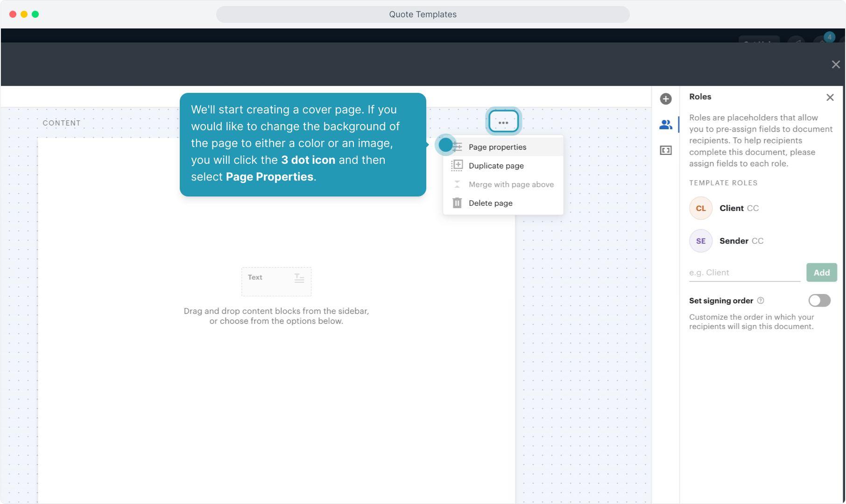Choose Duplicate page menu entry
Viewport: 846px width, 504px height.
[x=503, y=166]
